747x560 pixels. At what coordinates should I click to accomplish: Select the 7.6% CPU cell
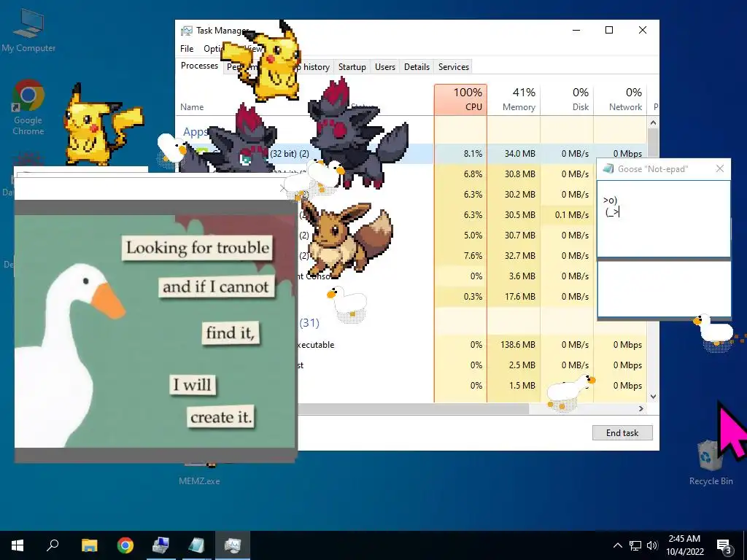461,256
